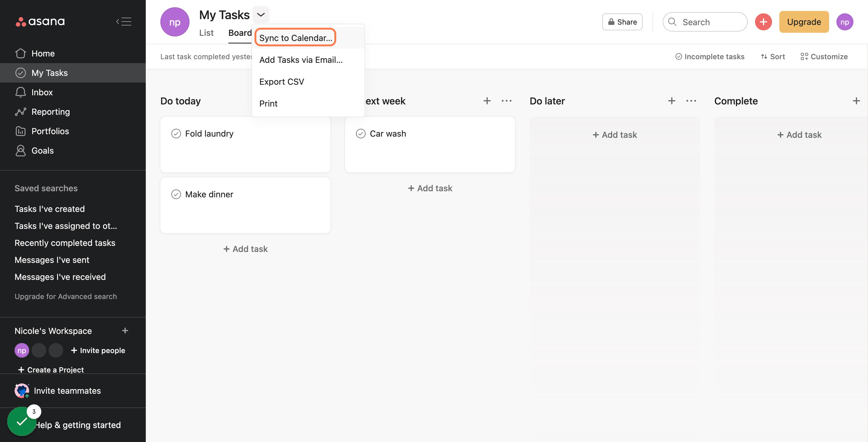Open the Help checklist green check badge
Viewport: 868px width, 442px height.
pos(22,421)
